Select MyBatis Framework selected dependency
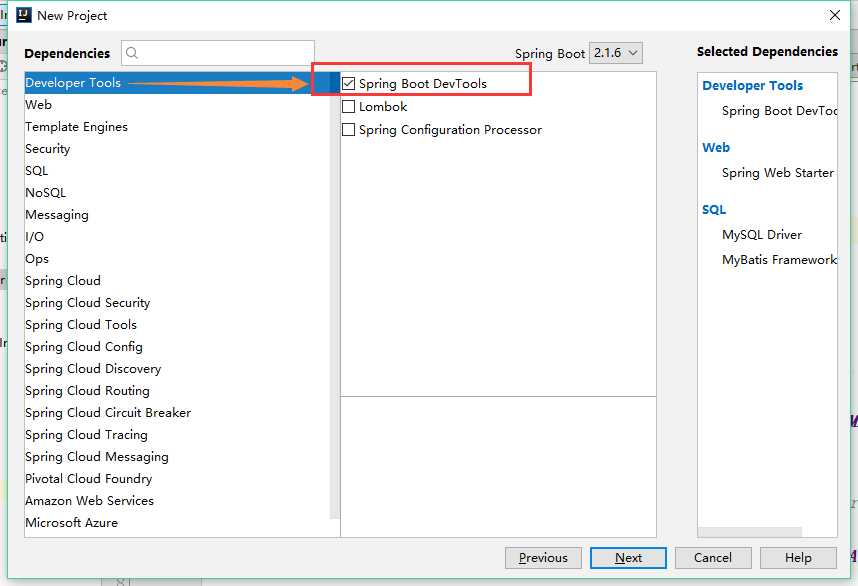 coord(779,259)
